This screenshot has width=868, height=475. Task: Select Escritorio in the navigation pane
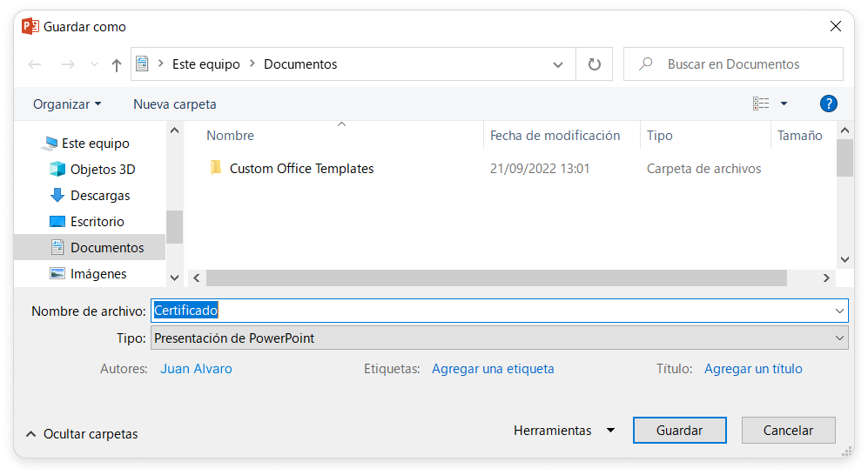click(x=97, y=222)
